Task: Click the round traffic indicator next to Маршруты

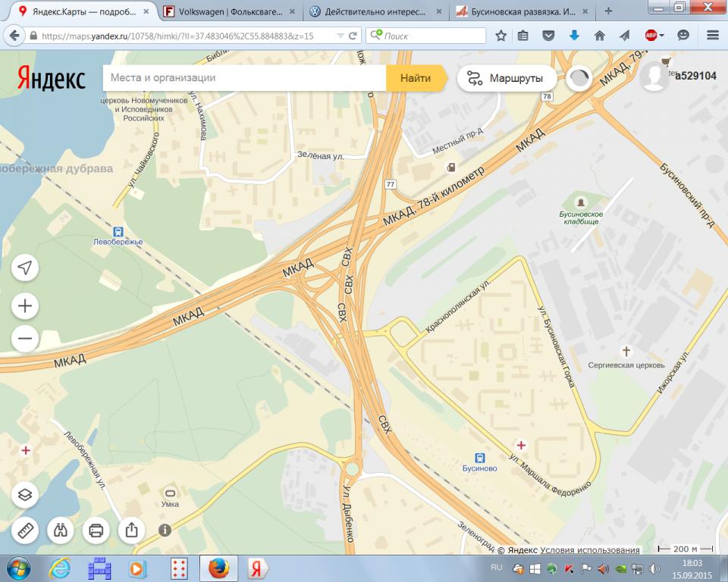Action: coord(579,78)
